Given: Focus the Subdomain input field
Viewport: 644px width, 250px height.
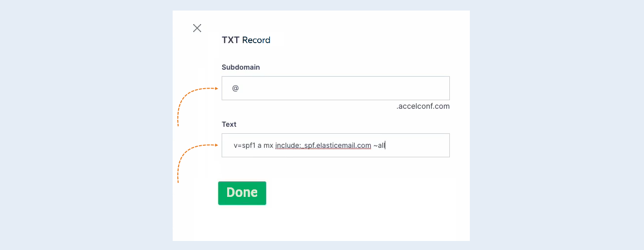Looking at the screenshot, I should 336,88.
